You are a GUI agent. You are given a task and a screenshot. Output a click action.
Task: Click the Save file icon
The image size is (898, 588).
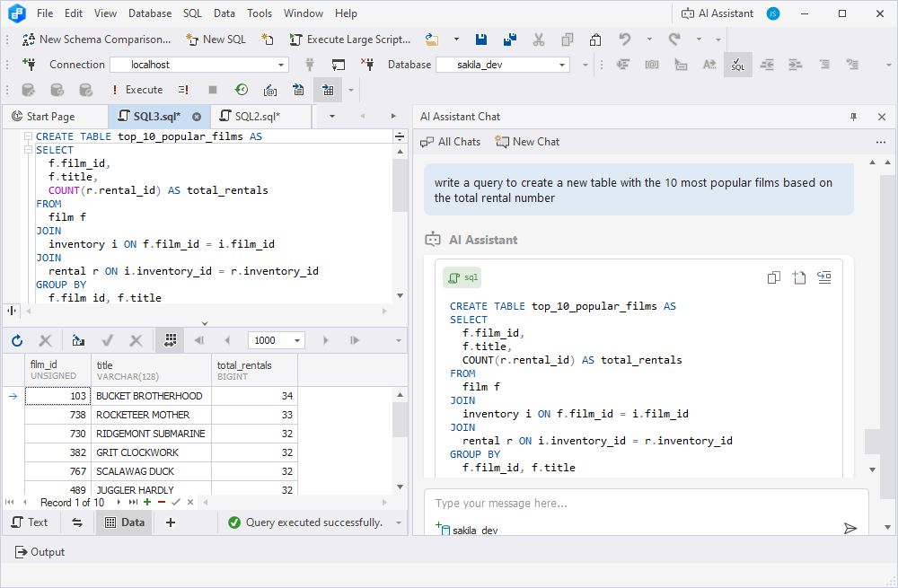coord(480,39)
